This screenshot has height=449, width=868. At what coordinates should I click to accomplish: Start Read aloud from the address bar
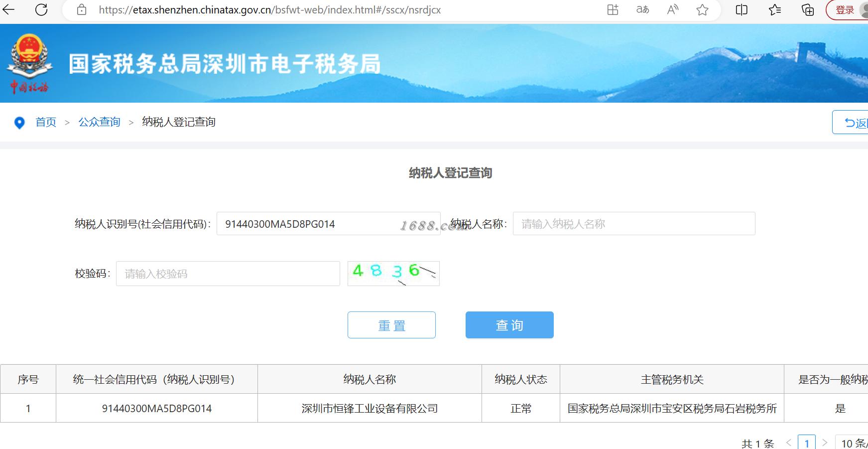point(673,9)
